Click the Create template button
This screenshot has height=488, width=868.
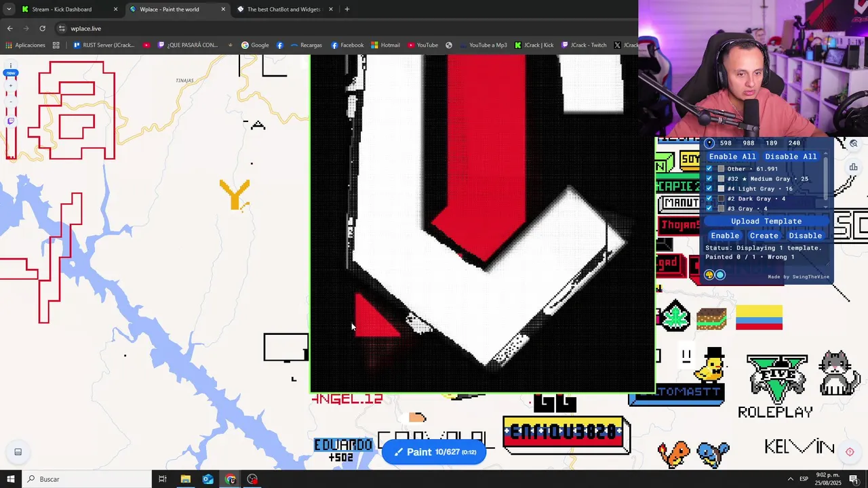point(764,236)
